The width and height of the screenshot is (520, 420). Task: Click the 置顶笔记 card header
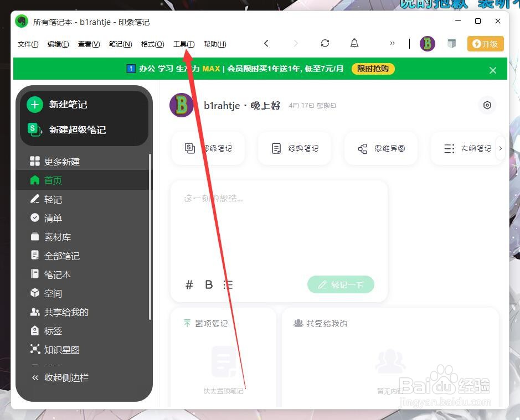205,323
